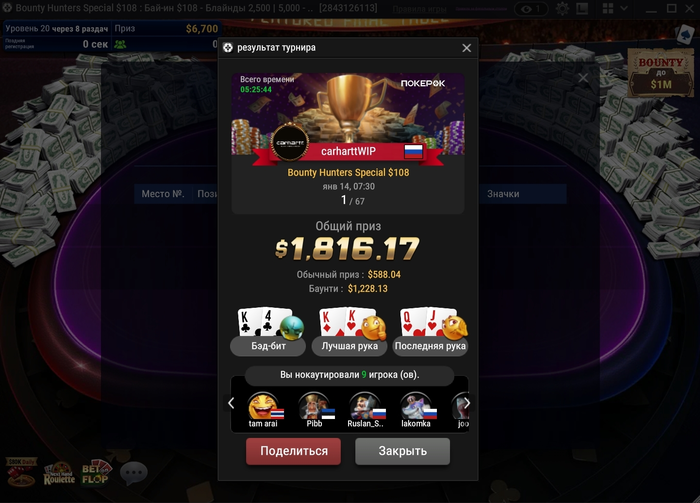Toggle the spectator eye counter

531,8
